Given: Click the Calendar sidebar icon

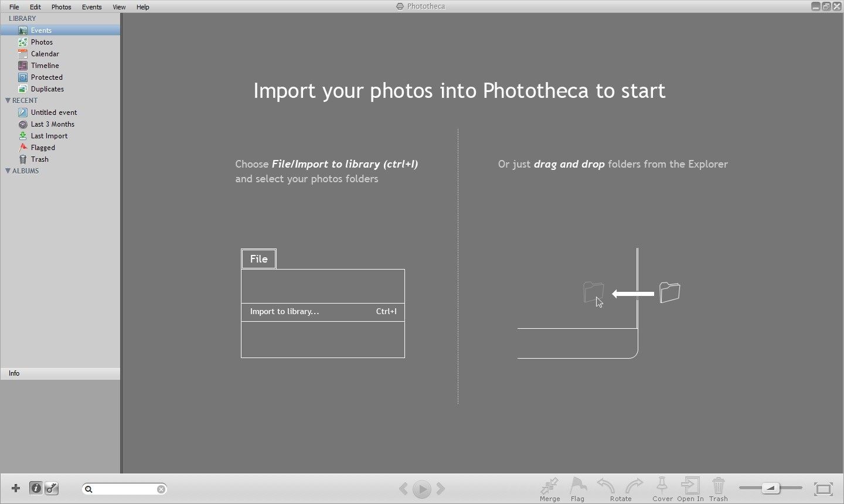Looking at the screenshot, I should coord(23,54).
